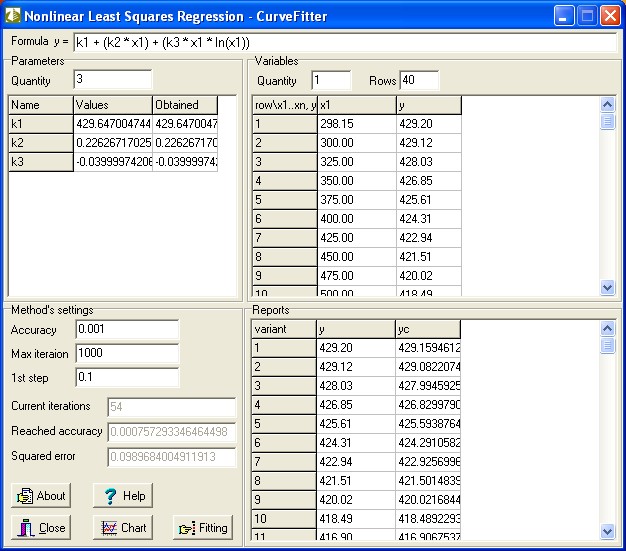Click the 1st step field

pyautogui.click(x=126, y=378)
